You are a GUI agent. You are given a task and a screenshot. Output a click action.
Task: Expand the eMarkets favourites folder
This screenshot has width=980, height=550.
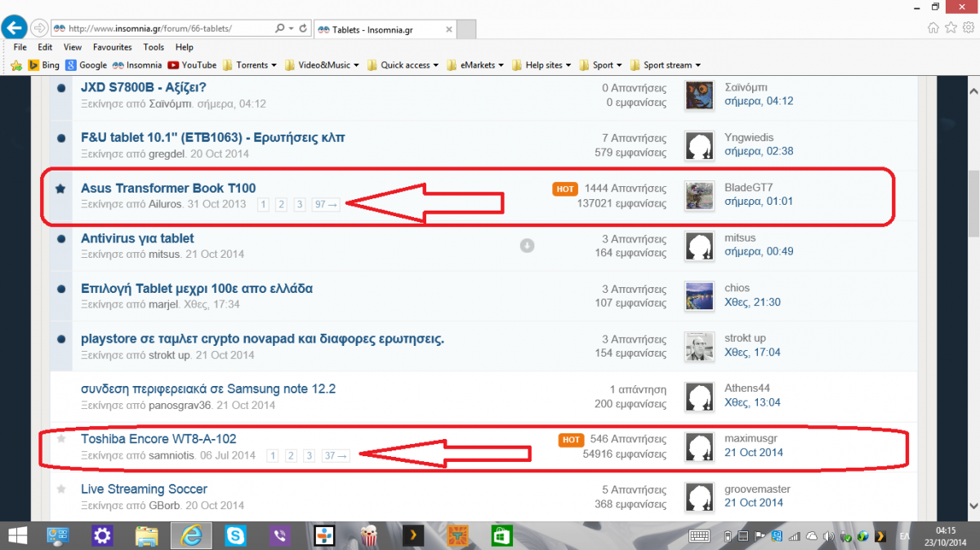(x=476, y=65)
